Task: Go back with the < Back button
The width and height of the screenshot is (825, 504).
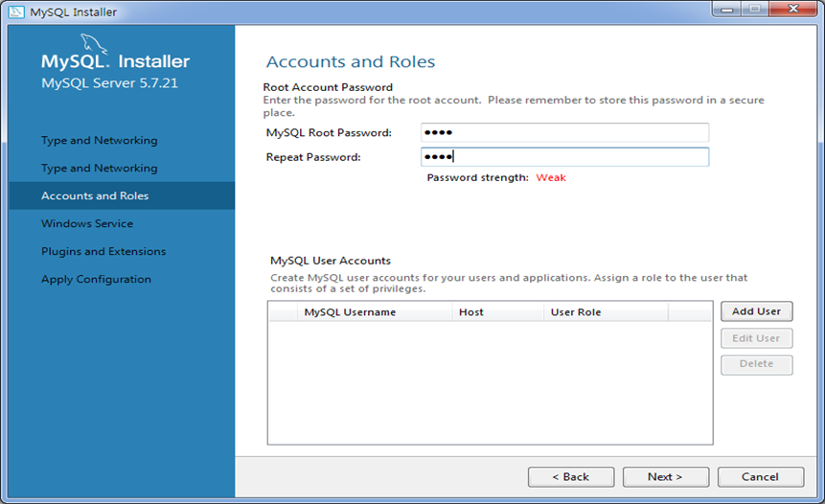Action: (x=571, y=476)
